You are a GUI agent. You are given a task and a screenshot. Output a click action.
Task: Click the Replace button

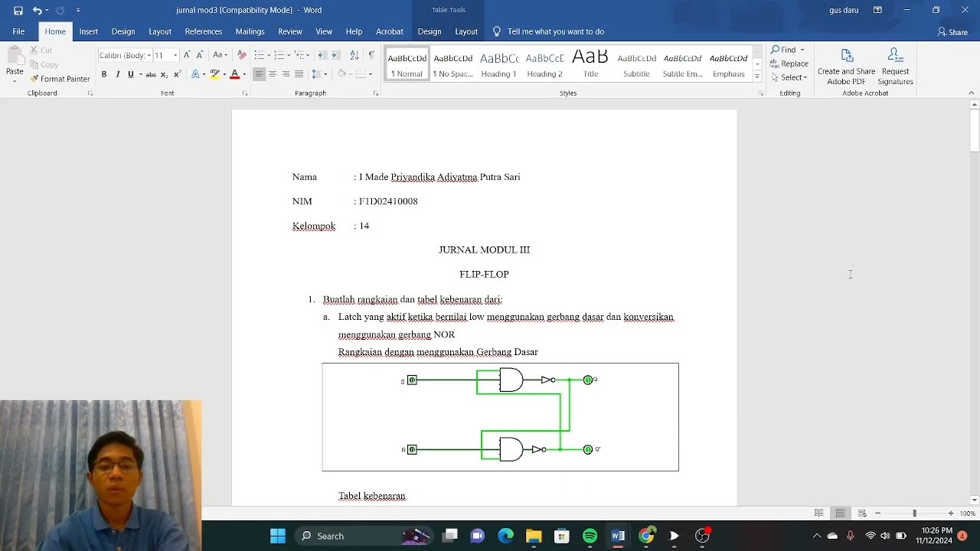tap(789, 64)
